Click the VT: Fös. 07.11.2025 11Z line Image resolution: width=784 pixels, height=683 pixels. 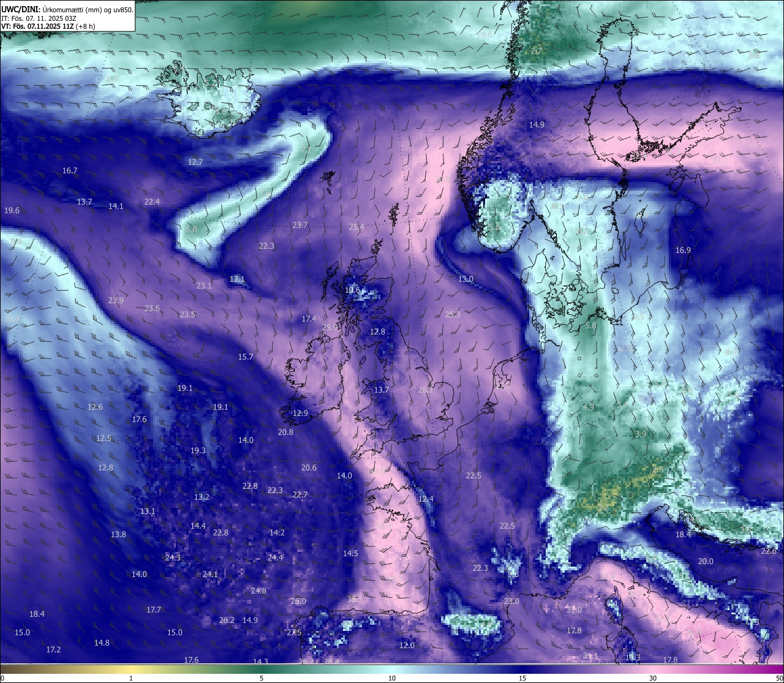[48, 26]
